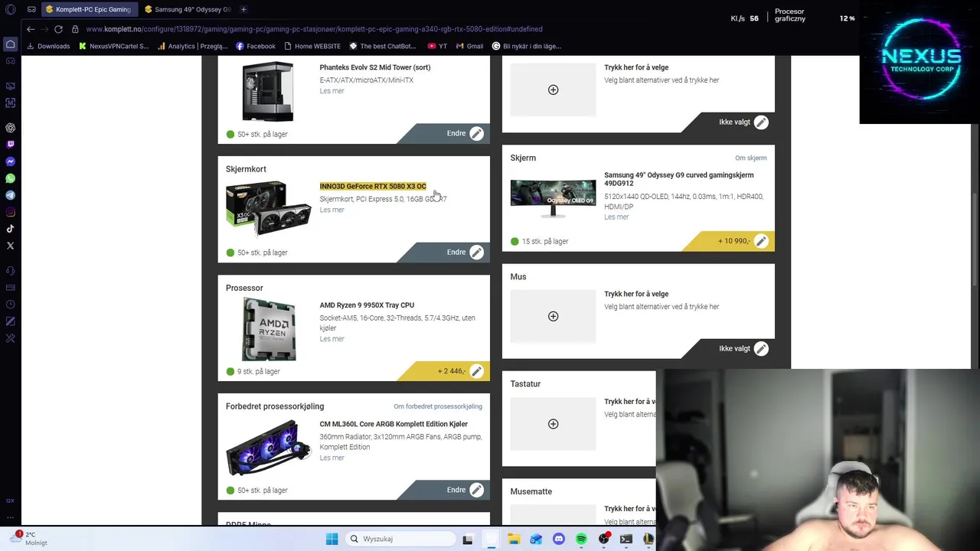
Task: Open YT bookmark
Action: point(437,46)
